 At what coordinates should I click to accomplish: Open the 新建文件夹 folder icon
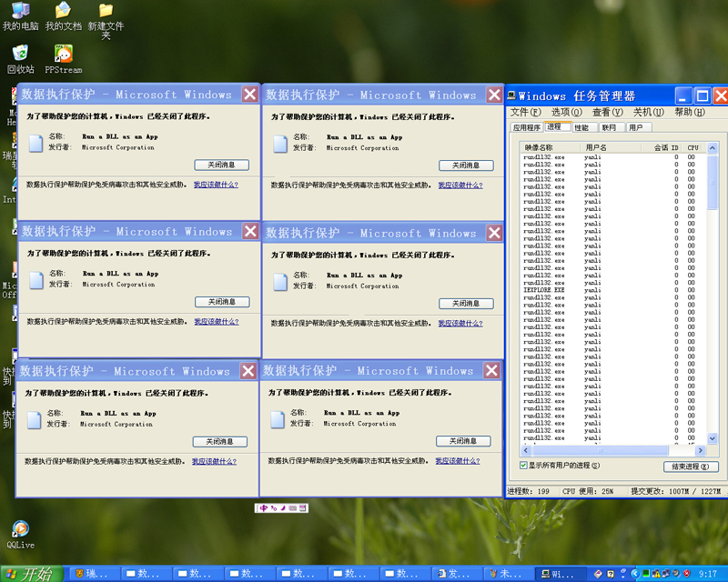(106, 12)
